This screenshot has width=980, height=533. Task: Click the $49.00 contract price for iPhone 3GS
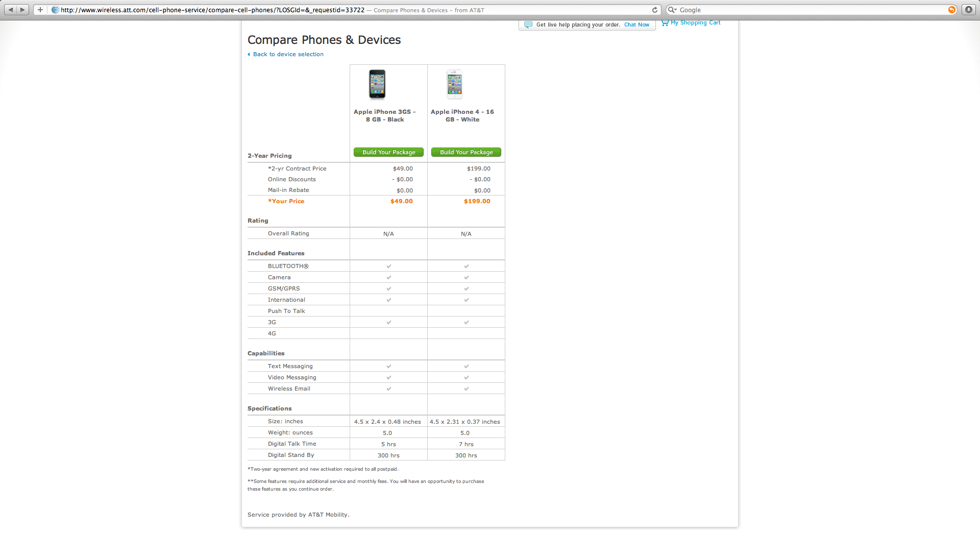pyautogui.click(x=403, y=168)
